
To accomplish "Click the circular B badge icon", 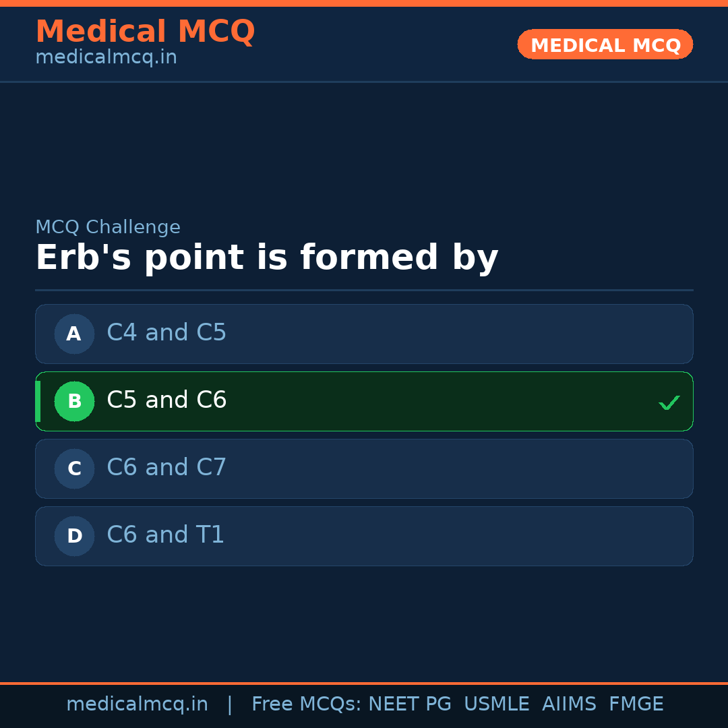I will [x=74, y=401].
